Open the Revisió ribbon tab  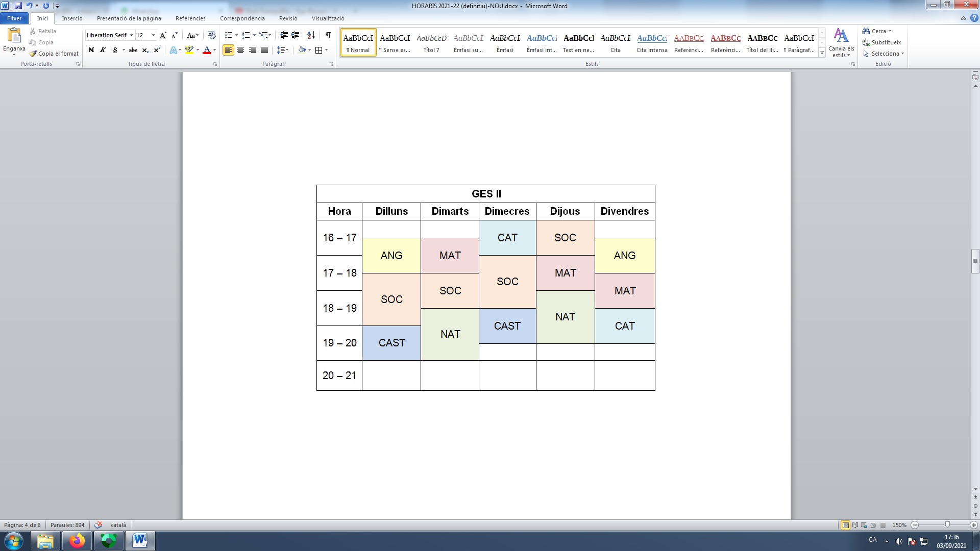(288, 18)
